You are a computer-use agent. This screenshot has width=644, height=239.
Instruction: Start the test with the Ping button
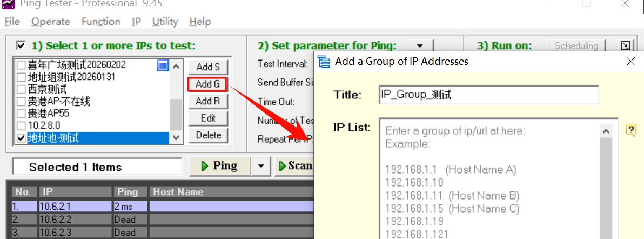coord(220,167)
